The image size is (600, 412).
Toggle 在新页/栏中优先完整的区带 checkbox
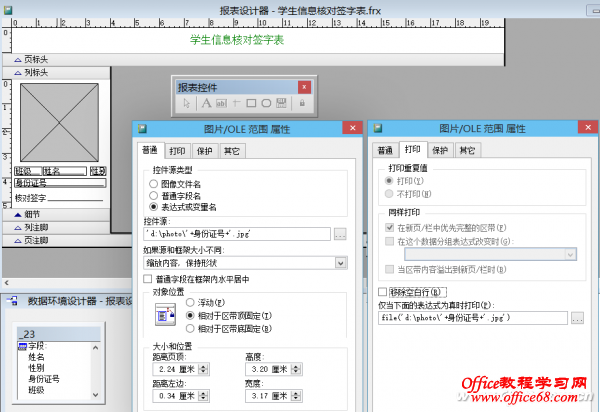[x=390, y=228]
